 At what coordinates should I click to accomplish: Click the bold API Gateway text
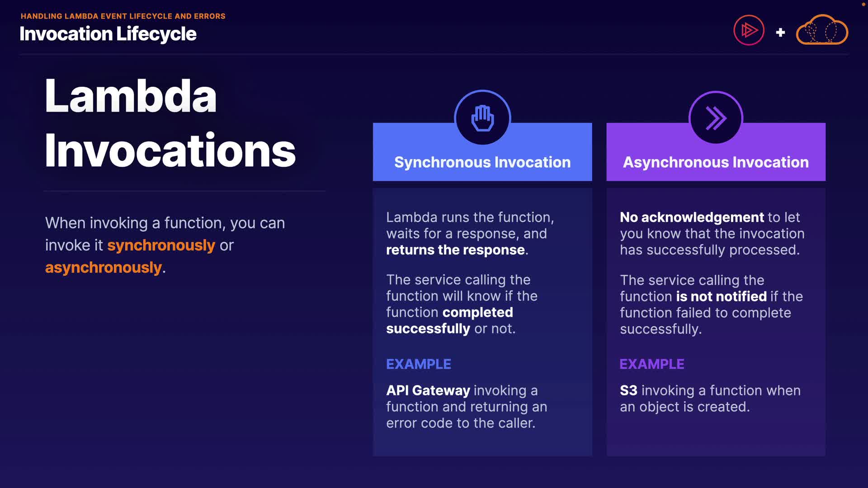pos(428,390)
